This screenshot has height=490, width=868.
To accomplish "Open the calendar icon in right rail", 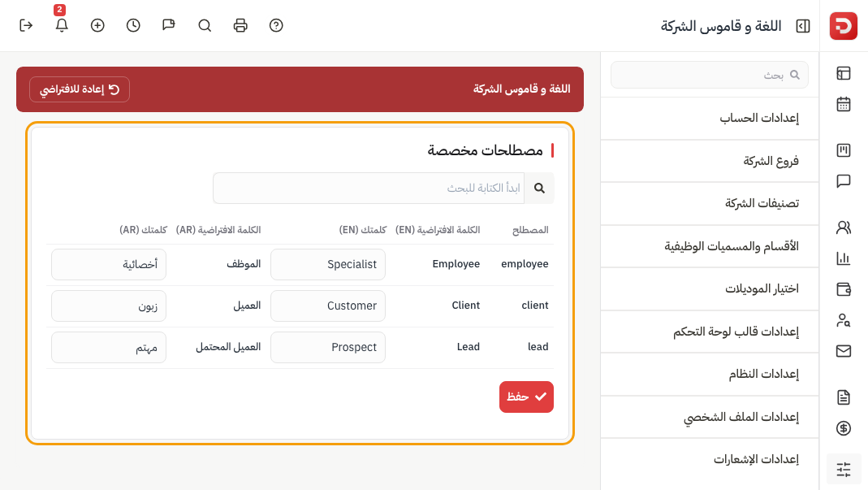I will (x=843, y=104).
